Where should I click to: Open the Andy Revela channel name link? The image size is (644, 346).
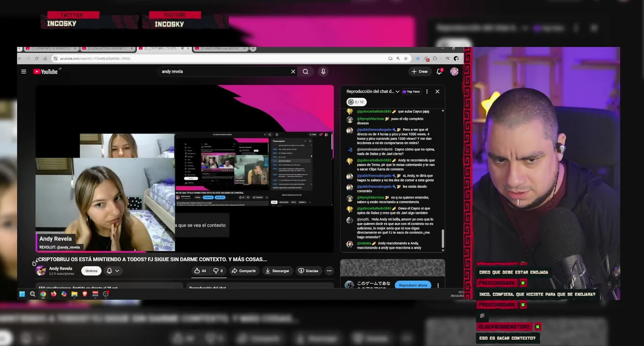tap(61, 269)
